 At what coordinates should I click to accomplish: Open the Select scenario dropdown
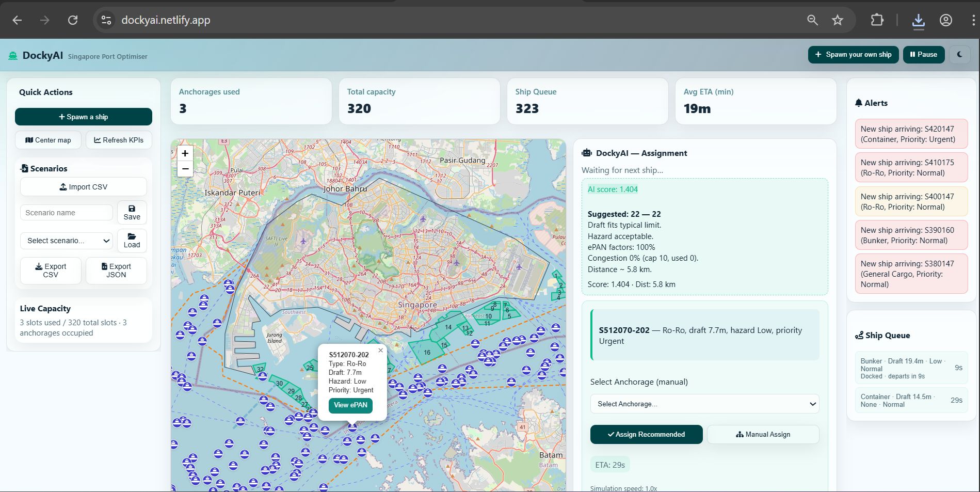click(66, 241)
